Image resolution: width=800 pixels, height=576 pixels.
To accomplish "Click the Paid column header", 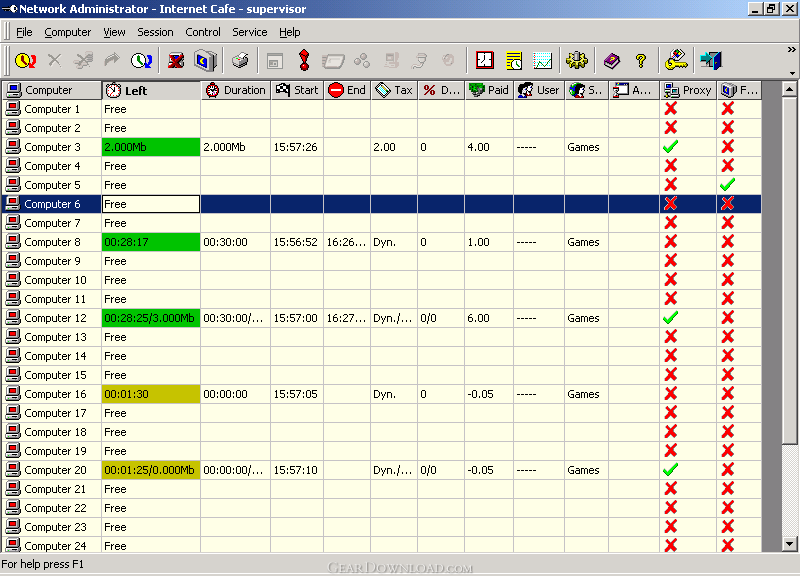I will click(489, 90).
